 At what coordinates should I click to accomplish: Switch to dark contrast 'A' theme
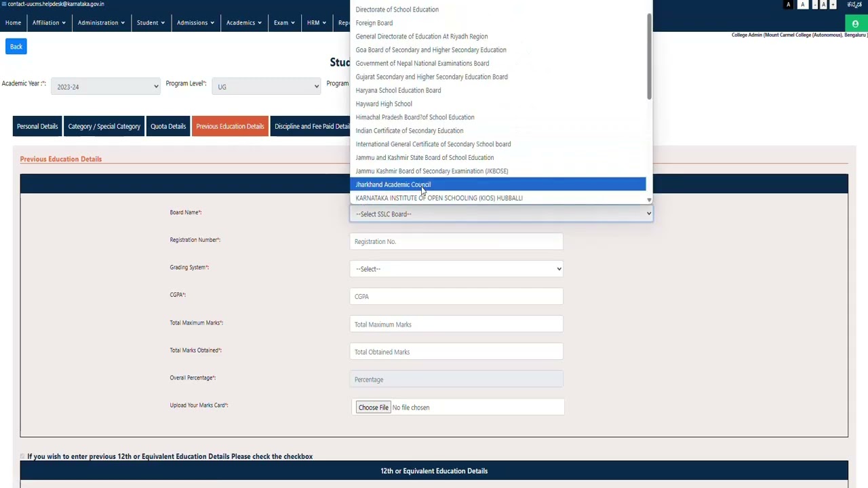click(788, 5)
